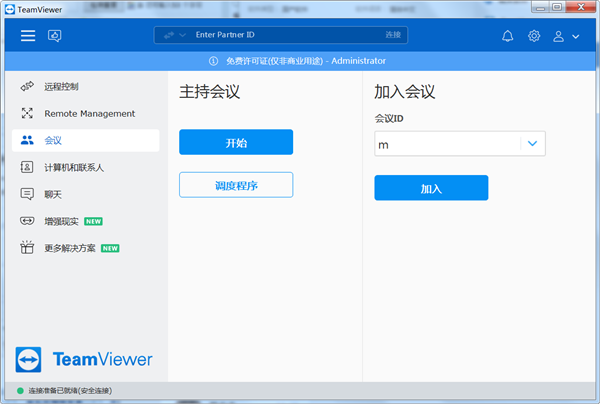Click the remote session feedback icon
The image size is (600, 404).
tap(54, 36)
